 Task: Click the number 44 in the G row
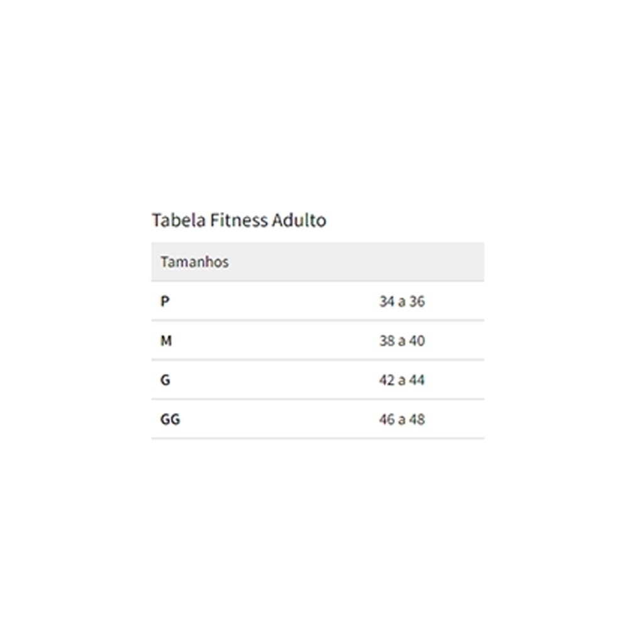tap(417, 380)
